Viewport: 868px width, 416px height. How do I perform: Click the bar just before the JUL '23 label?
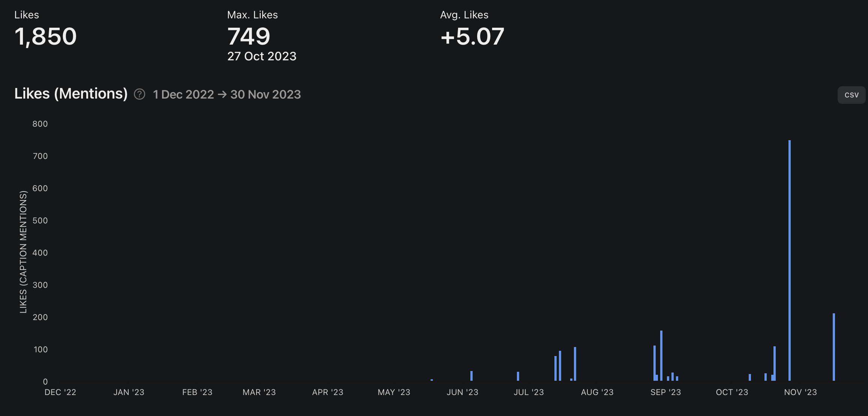pos(518,376)
